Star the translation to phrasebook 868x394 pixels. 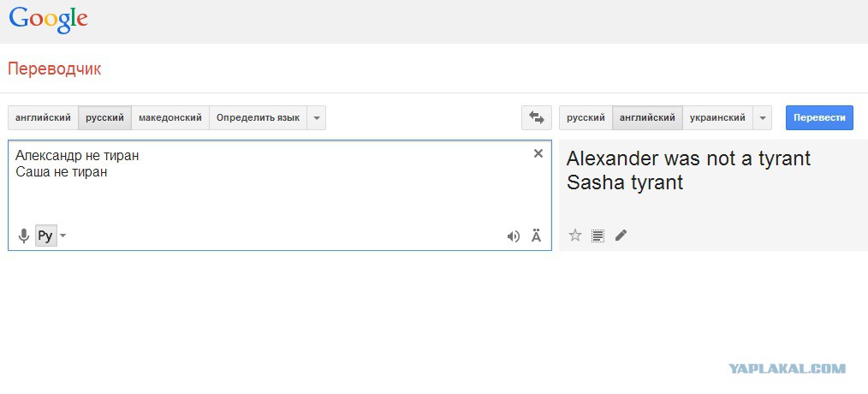tap(575, 236)
